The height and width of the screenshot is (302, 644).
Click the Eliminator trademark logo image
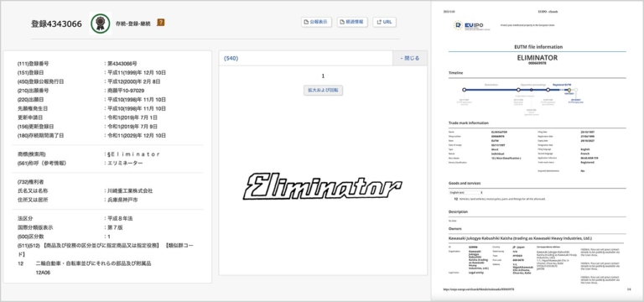[323, 186]
